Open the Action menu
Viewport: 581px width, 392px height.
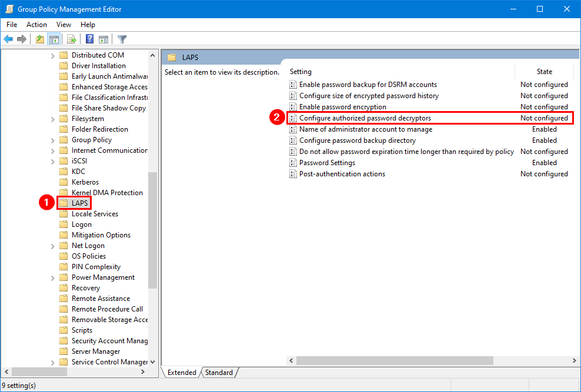(36, 25)
